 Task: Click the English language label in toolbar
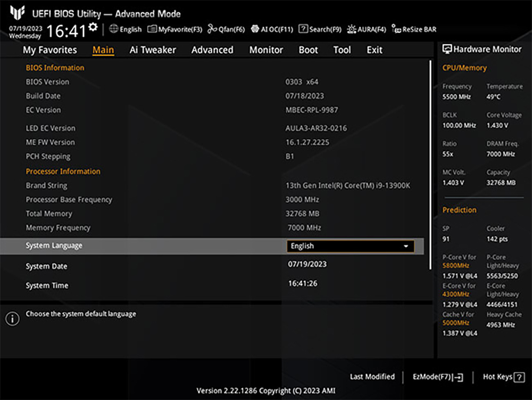(x=130, y=29)
